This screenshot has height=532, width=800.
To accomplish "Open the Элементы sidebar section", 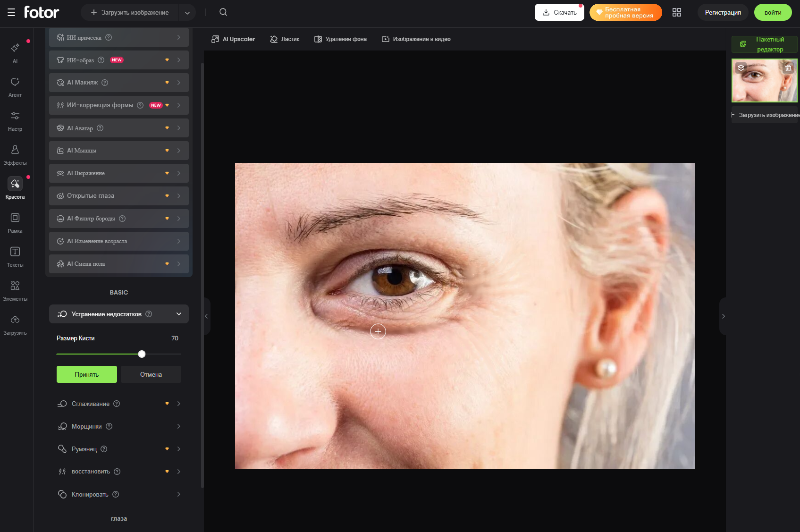I will click(x=15, y=290).
